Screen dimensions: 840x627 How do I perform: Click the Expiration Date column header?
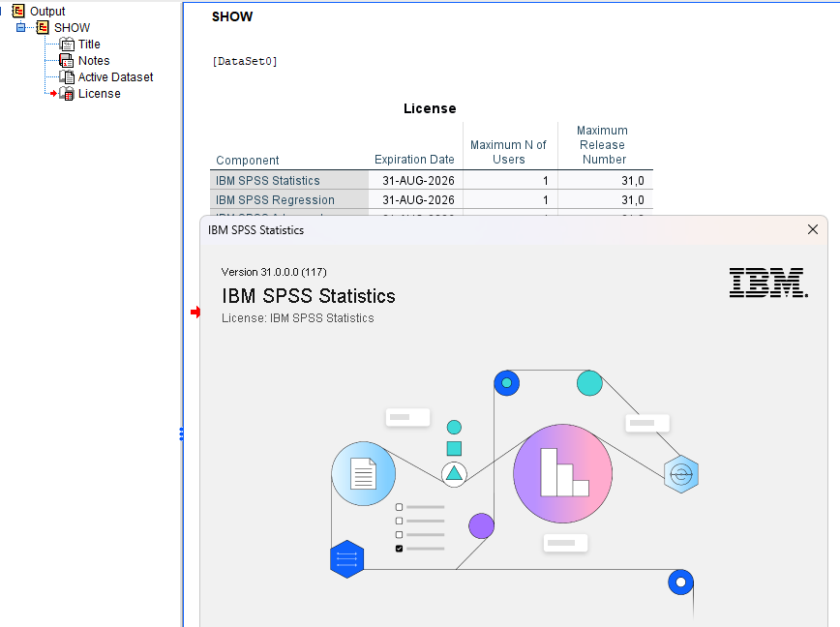[x=414, y=160]
